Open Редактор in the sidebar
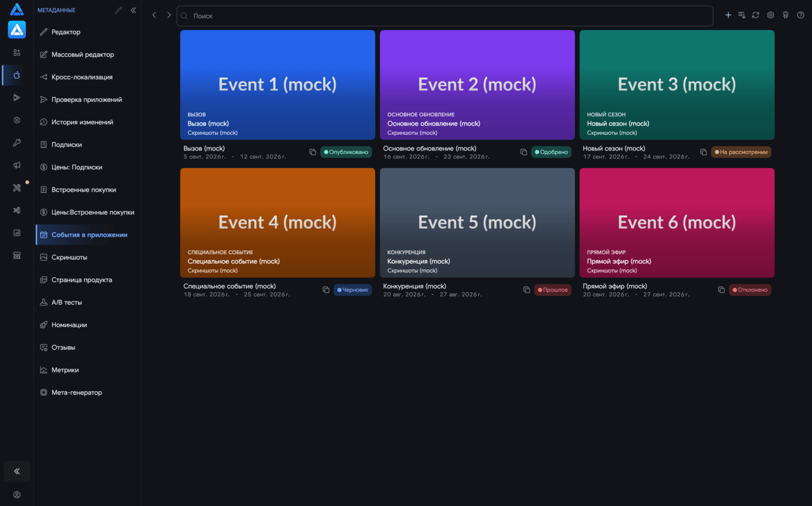Viewport: 812px width, 506px height. click(87, 32)
